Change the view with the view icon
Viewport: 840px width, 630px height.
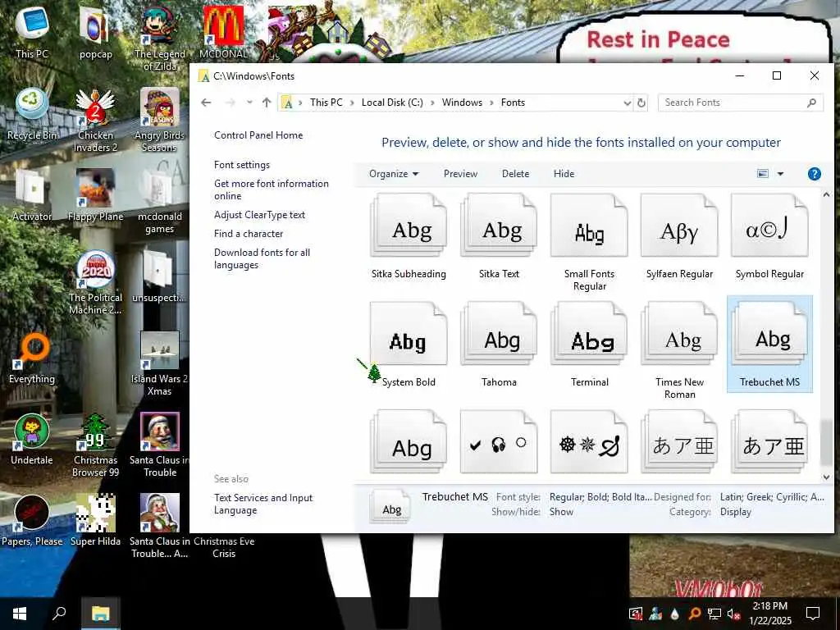763,174
